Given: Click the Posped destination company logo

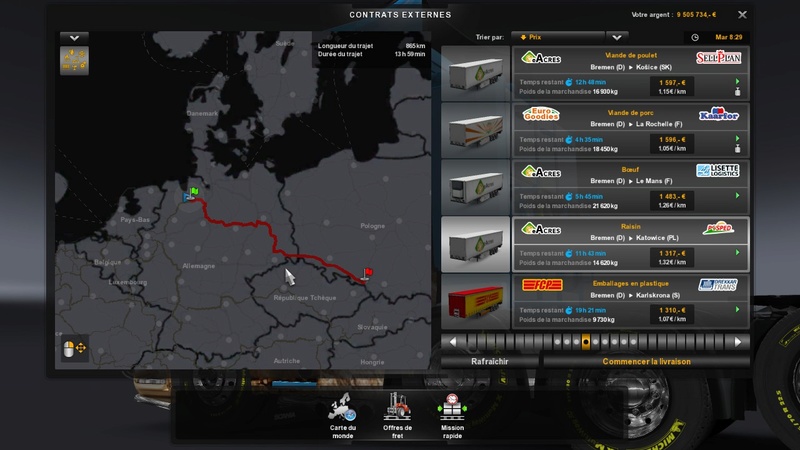Looking at the screenshot, I should pos(718,228).
